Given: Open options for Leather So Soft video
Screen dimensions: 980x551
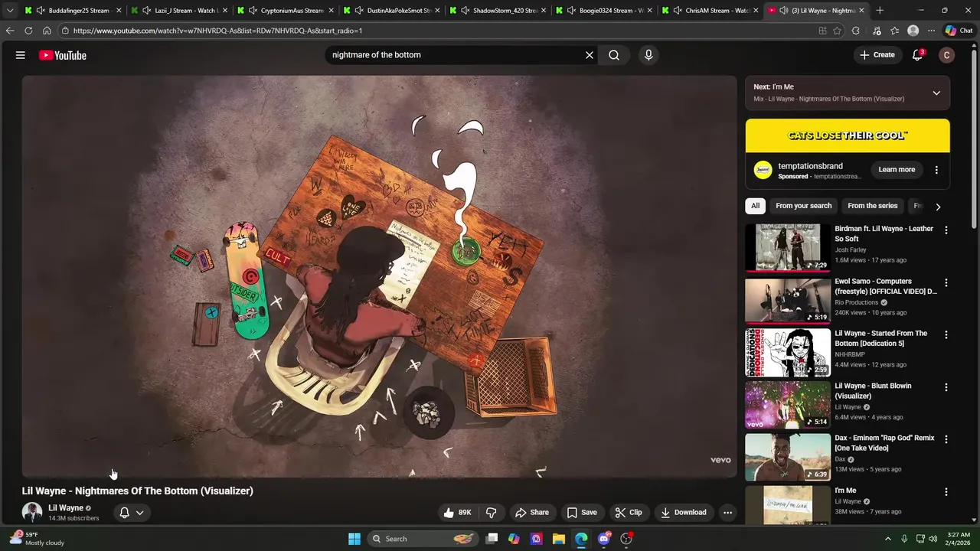Looking at the screenshot, I should coord(946,230).
